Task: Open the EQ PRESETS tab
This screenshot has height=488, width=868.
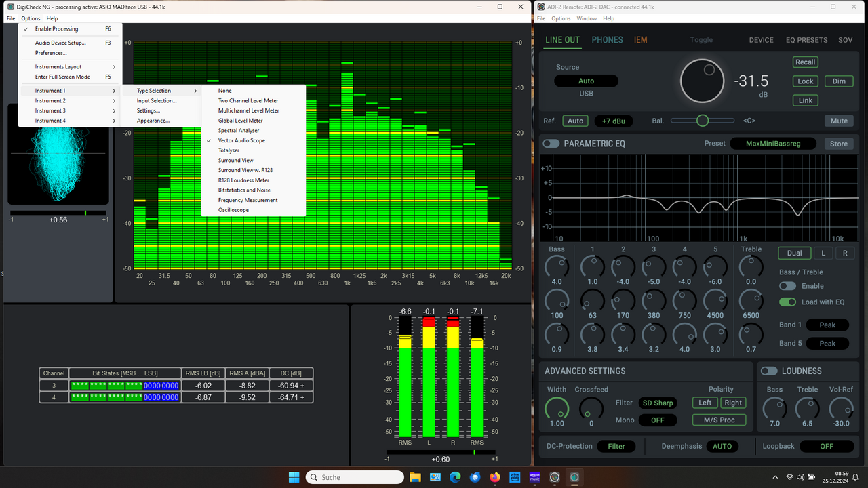Action: 807,40
